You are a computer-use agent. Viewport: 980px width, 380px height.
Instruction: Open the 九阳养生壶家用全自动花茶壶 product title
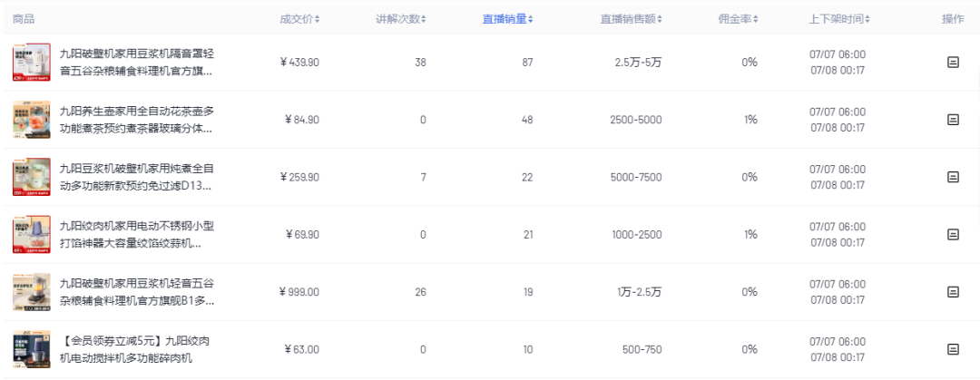click(x=136, y=120)
